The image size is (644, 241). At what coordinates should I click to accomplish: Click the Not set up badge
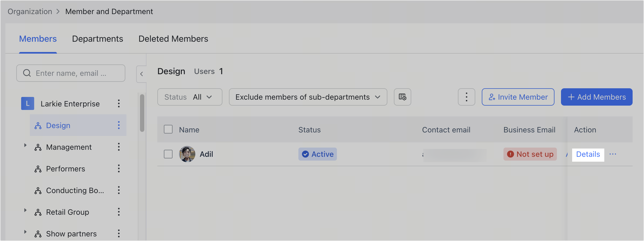pos(530,154)
